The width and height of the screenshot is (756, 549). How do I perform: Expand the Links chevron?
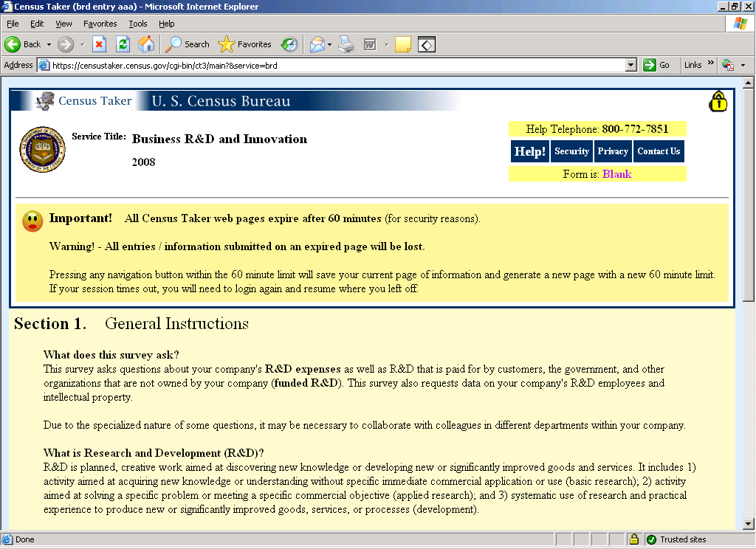click(710, 63)
